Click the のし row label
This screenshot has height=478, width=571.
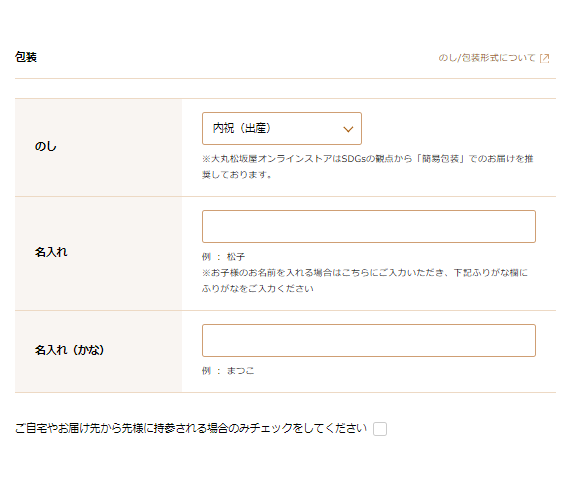tap(46, 146)
